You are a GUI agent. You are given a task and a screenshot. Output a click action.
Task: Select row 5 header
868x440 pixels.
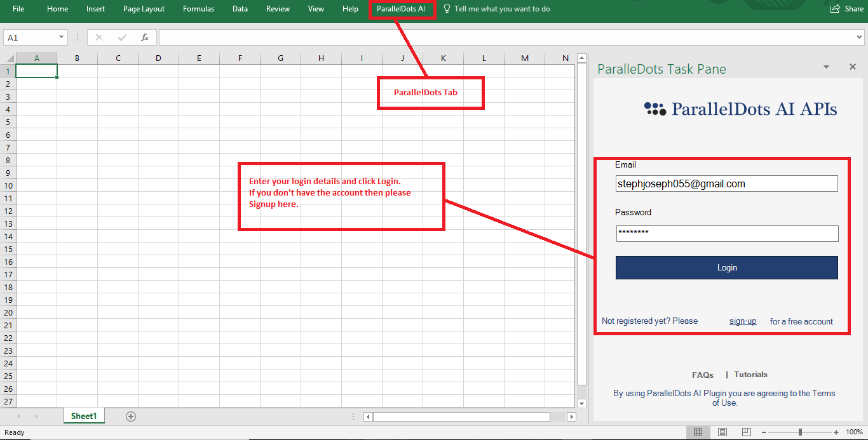pos(8,122)
